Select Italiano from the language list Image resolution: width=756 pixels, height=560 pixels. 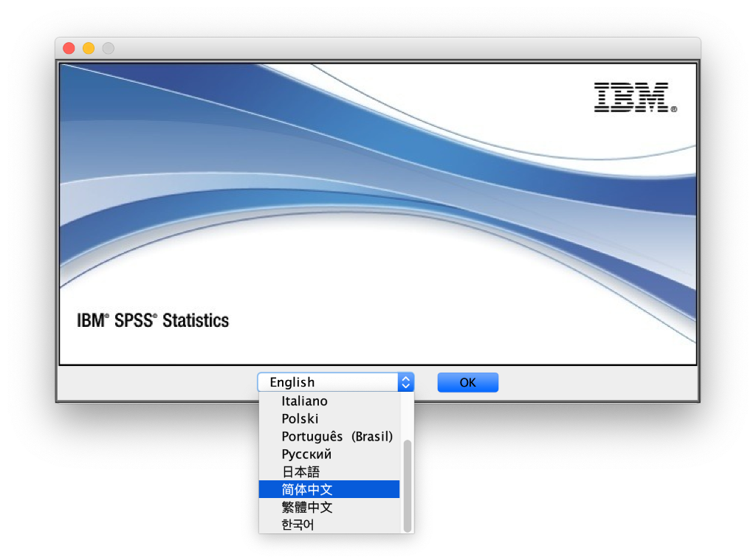[329, 401]
